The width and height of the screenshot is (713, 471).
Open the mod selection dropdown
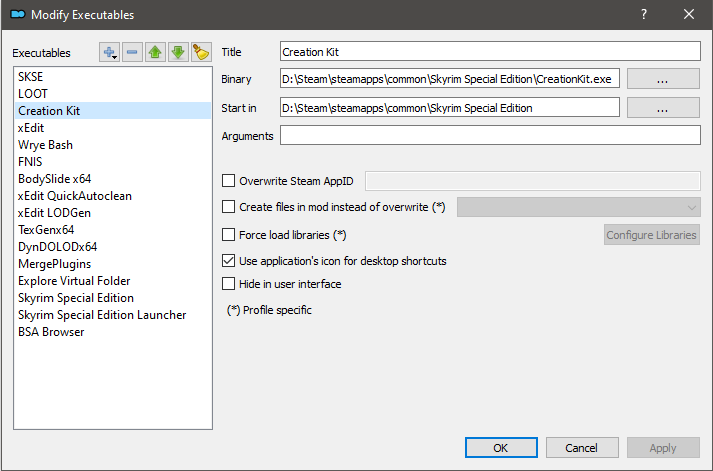pyautogui.click(x=579, y=207)
